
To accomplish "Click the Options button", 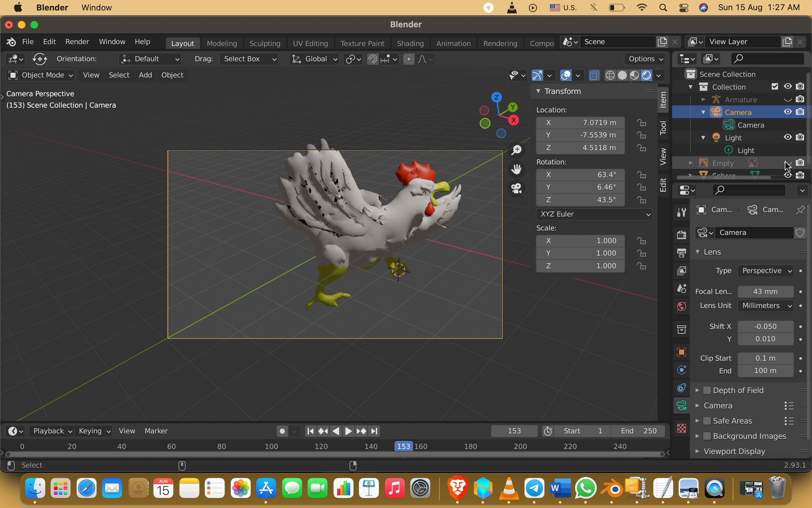I will (x=645, y=59).
